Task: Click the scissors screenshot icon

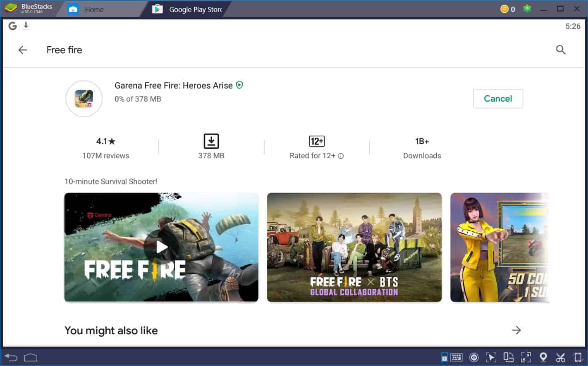Action: [560, 357]
